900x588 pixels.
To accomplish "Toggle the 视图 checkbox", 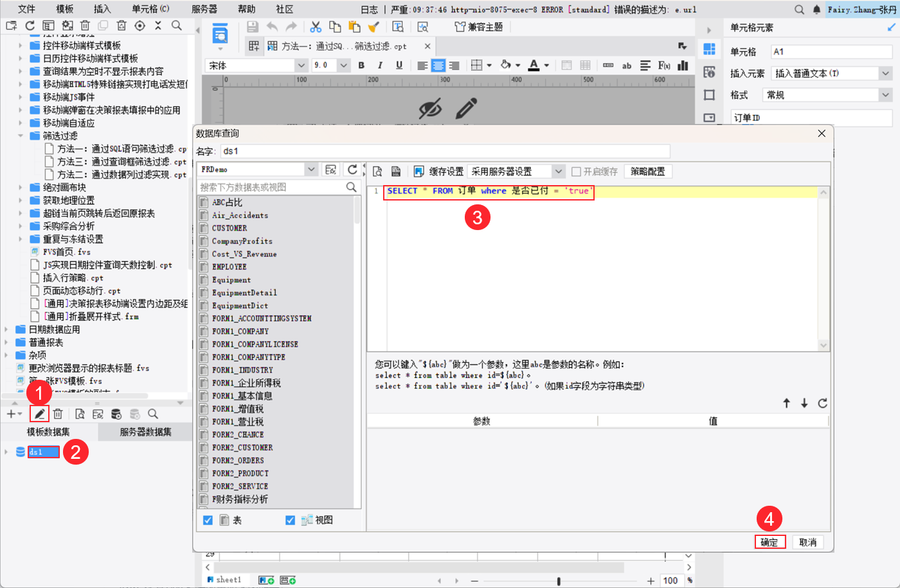I will pyautogui.click(x=290, y=520).
